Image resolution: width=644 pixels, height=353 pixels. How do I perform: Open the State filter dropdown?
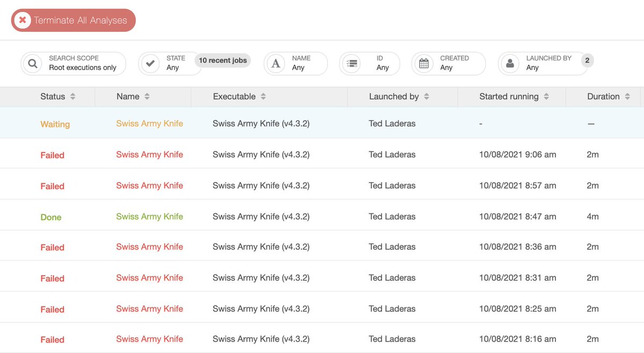coord(170,63)
